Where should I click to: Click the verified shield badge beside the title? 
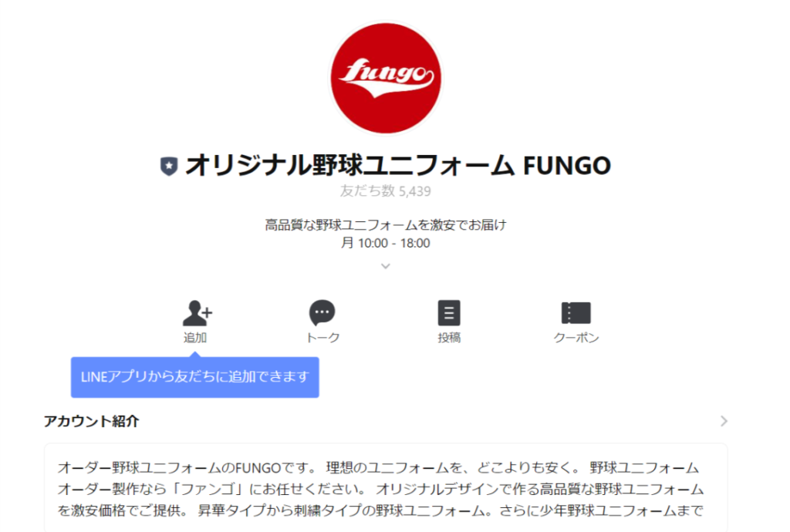[169, 166]
